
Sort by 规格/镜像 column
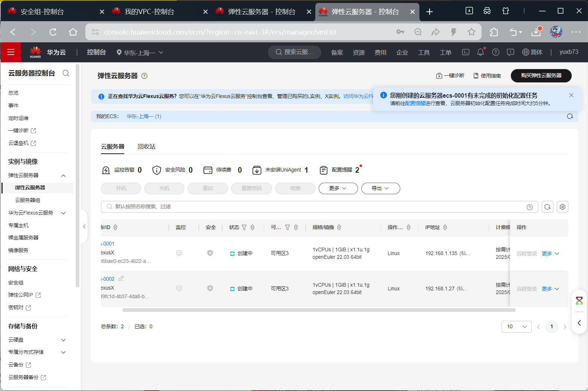point(339,227)
